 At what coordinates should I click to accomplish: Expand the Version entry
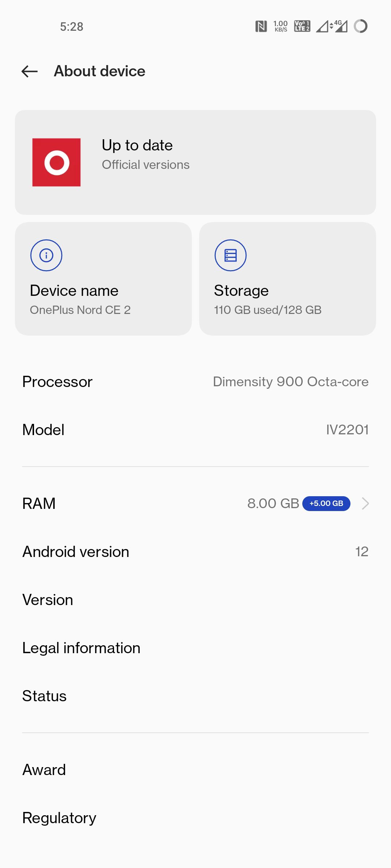click(195, 599)
